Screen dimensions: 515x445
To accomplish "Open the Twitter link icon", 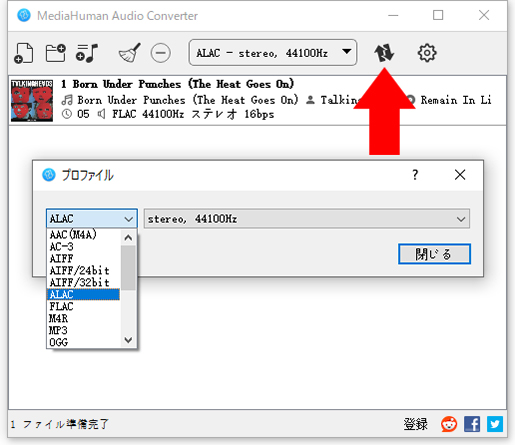I will point(495,424).
